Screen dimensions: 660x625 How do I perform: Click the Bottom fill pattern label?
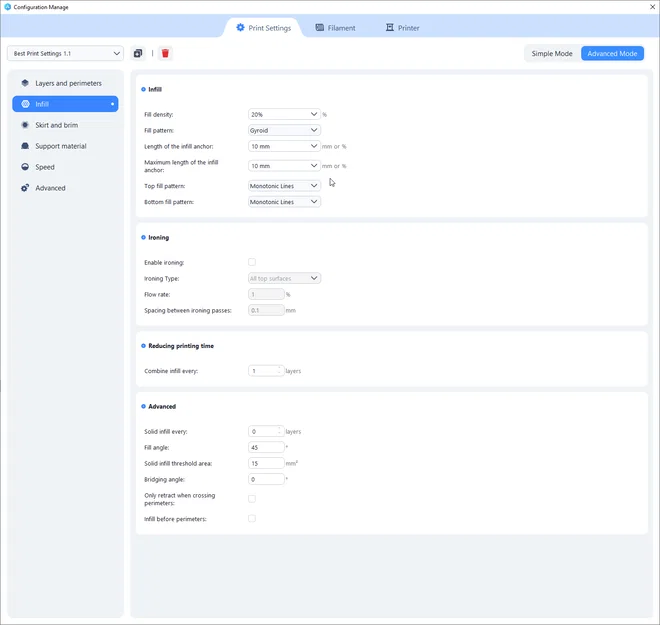coord(169,202)
